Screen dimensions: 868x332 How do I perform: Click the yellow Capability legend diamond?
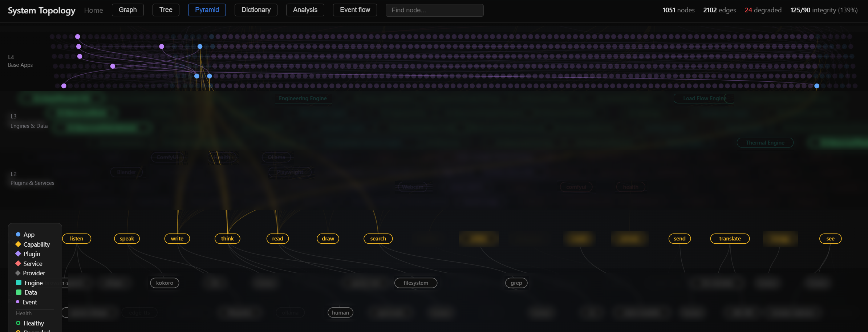[x=18, y=244]
